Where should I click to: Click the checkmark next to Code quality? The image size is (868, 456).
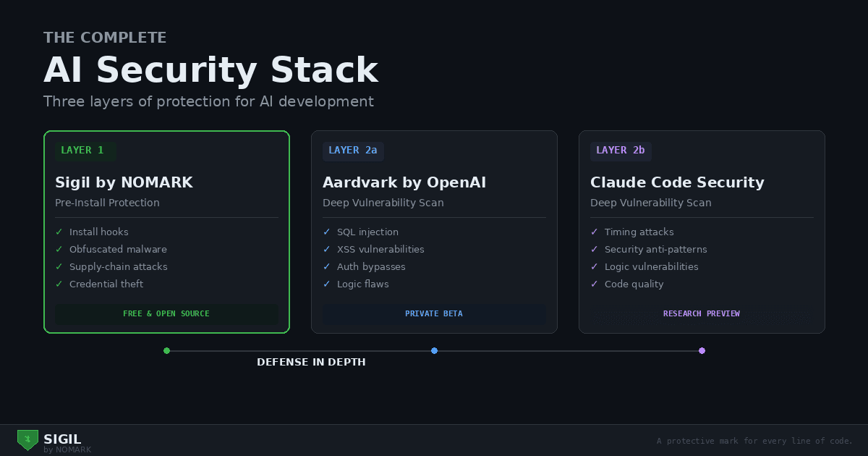pos(594,284)
